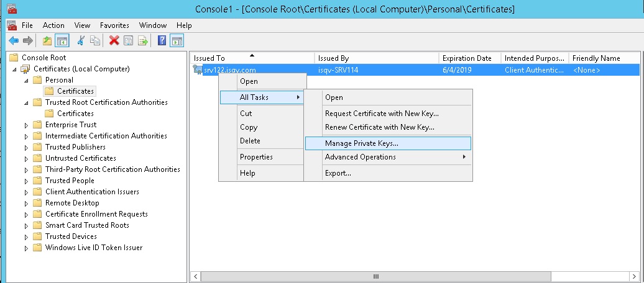Expand the Enterprise Trust folder
This screenshot has width=644, height=283.
[x=26, y=125]
